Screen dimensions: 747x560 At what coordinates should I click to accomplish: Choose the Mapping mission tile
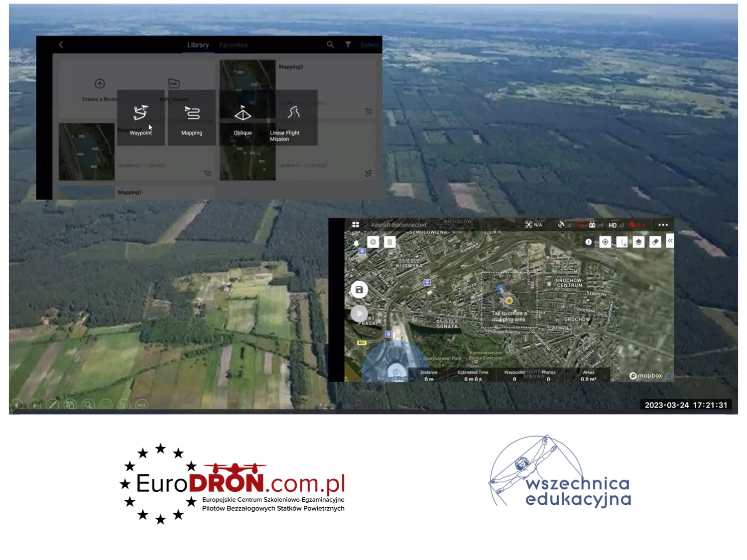click(192, 118)
